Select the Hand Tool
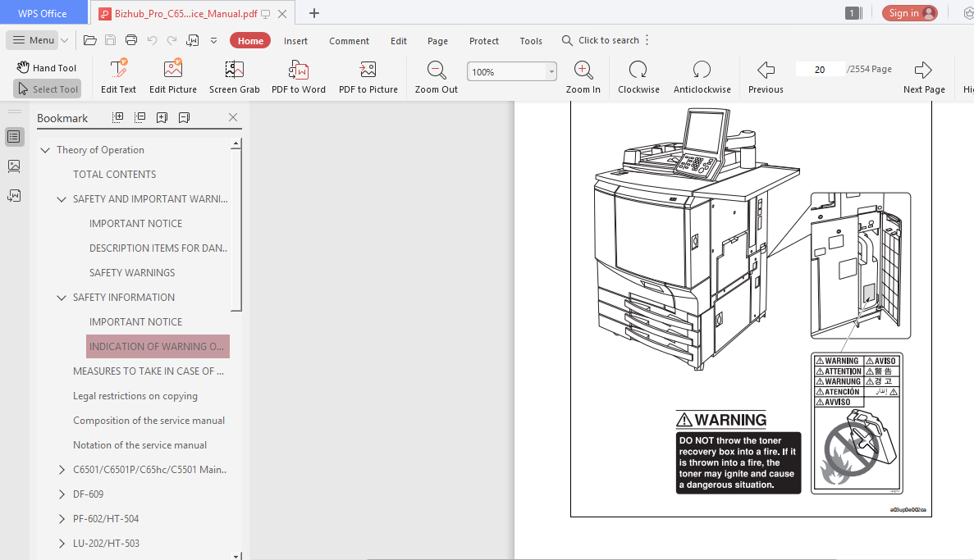Screen dimensions: 974x560 pyautogui.click(x=48, y=68)
